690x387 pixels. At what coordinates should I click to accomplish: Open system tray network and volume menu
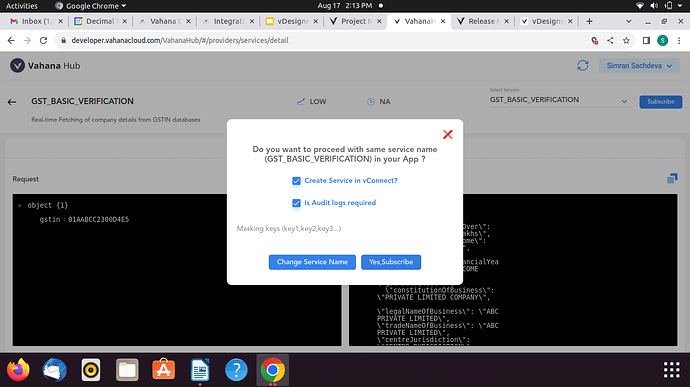pos(659,6)
